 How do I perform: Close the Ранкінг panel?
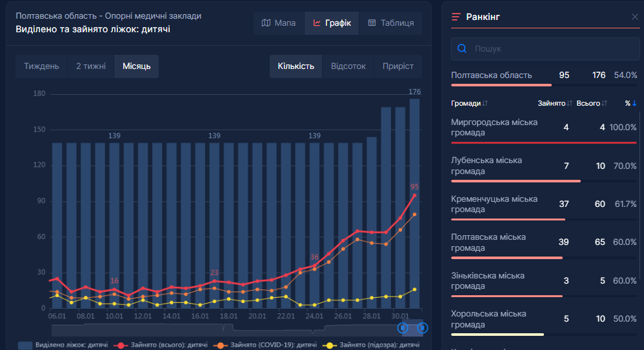tap(634, 17)
